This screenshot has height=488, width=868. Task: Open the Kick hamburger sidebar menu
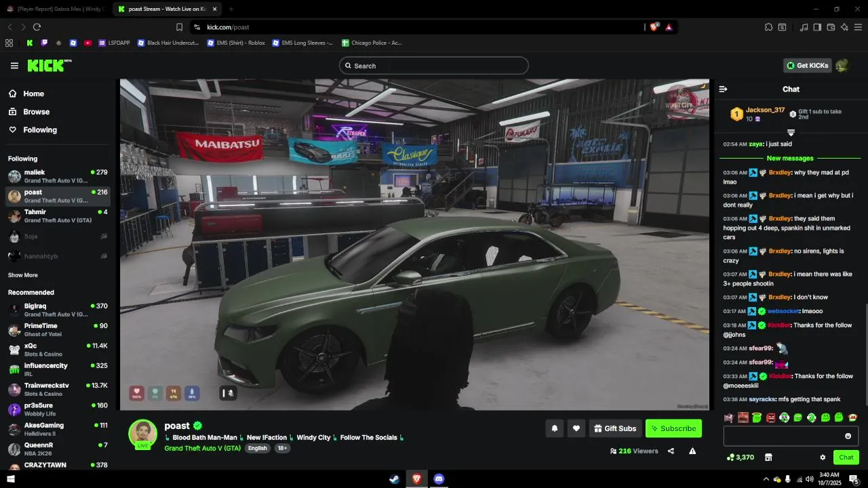14,66
